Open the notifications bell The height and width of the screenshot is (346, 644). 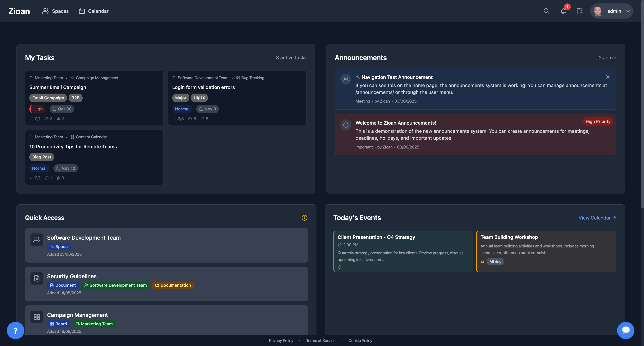563,11
